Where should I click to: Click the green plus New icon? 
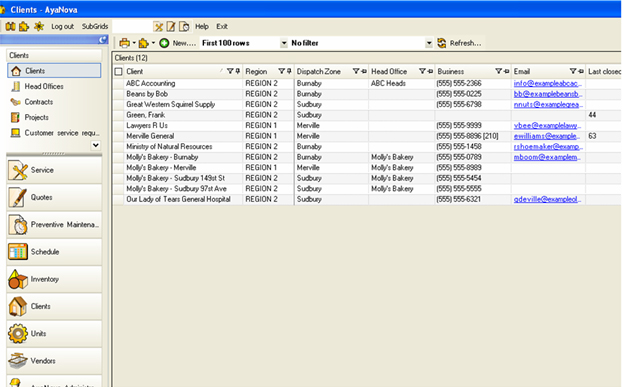164,43
